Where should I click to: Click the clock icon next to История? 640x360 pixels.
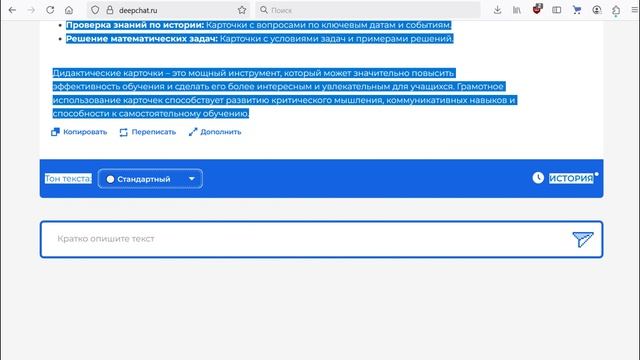click(538, 178)
